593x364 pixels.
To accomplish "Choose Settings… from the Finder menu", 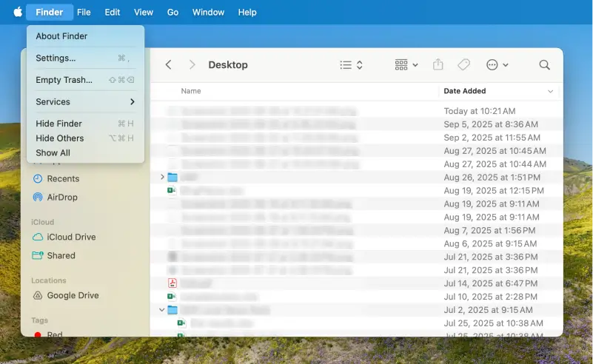I will tap(56, 58).
